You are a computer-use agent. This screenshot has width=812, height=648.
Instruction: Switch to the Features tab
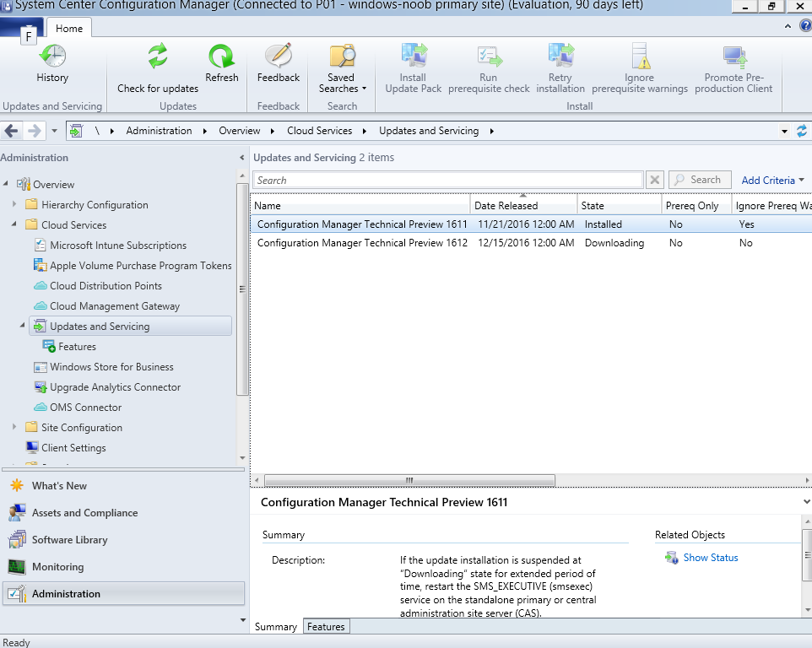pos(327,627)
